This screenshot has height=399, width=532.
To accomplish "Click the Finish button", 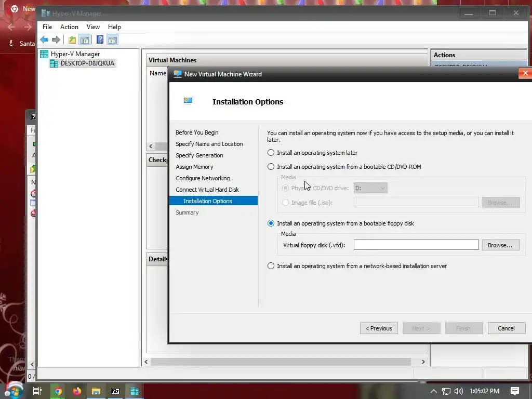I will [x=463, y=328].
